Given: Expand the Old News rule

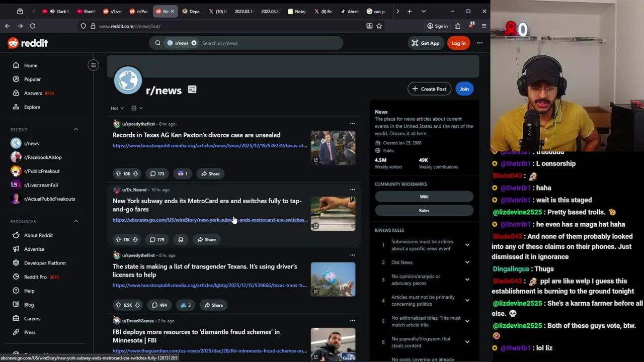Looking at the screenshot, I should click(467, 262).
